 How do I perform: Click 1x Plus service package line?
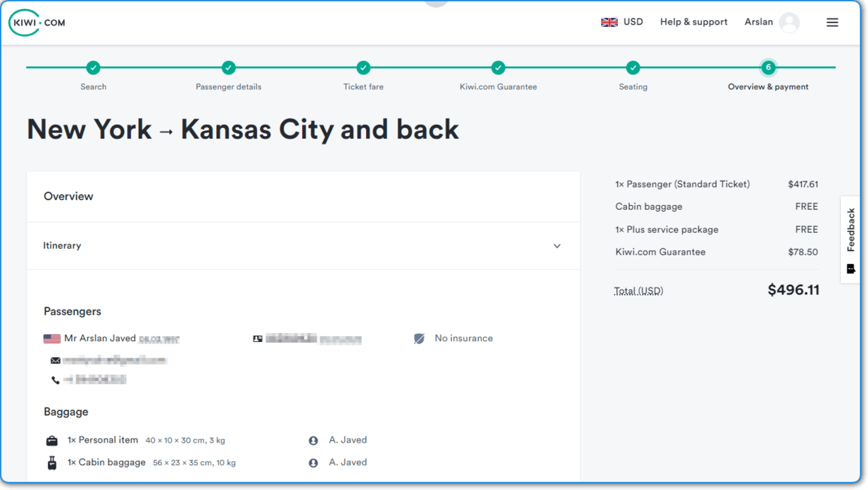(x=667, y=229)
